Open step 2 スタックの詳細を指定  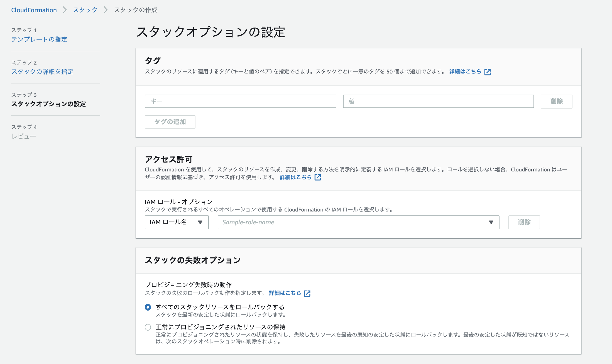coord(42,72)
